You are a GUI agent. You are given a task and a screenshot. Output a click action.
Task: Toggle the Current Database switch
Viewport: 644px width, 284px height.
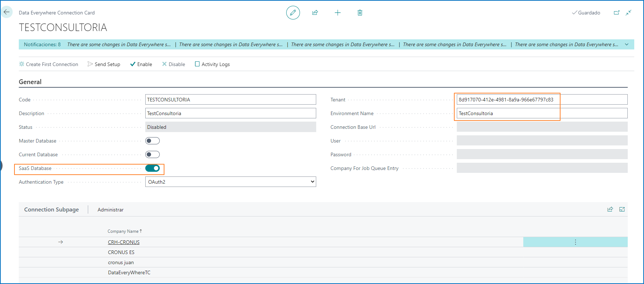(x=153, y=154)
